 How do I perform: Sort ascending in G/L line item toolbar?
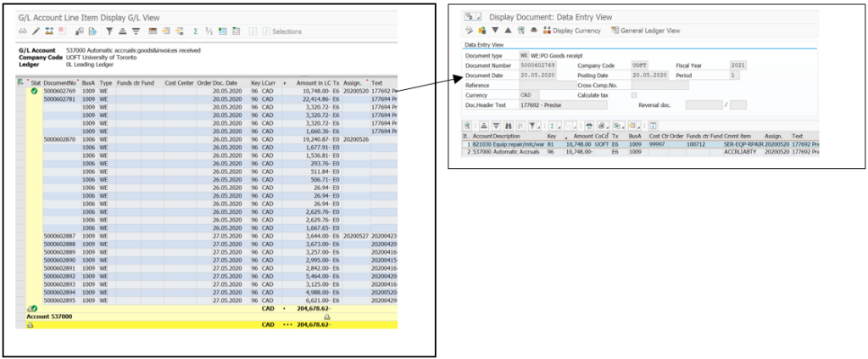122,31
